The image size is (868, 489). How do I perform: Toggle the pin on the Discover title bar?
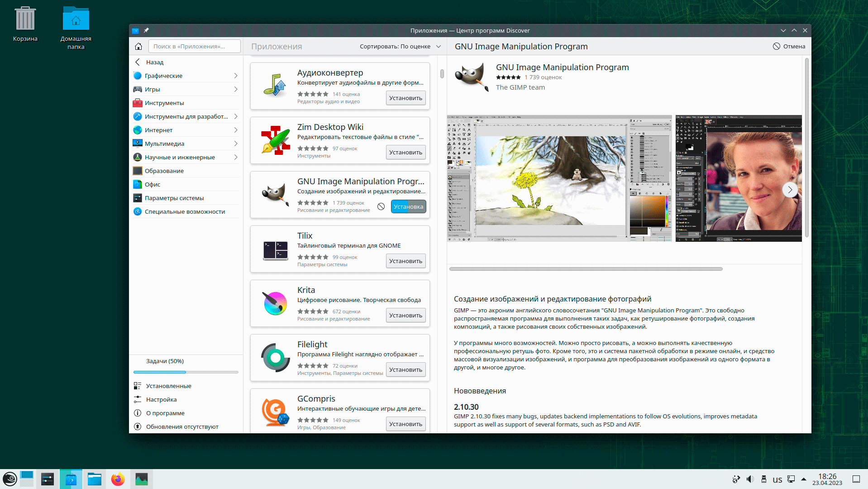click(146, 30)
